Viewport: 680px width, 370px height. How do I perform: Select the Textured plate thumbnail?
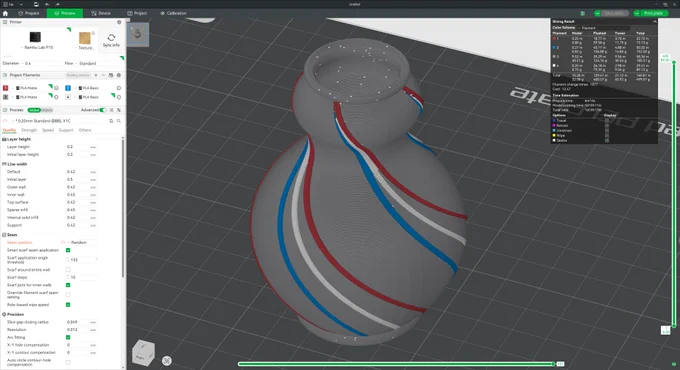pos(85,38)
